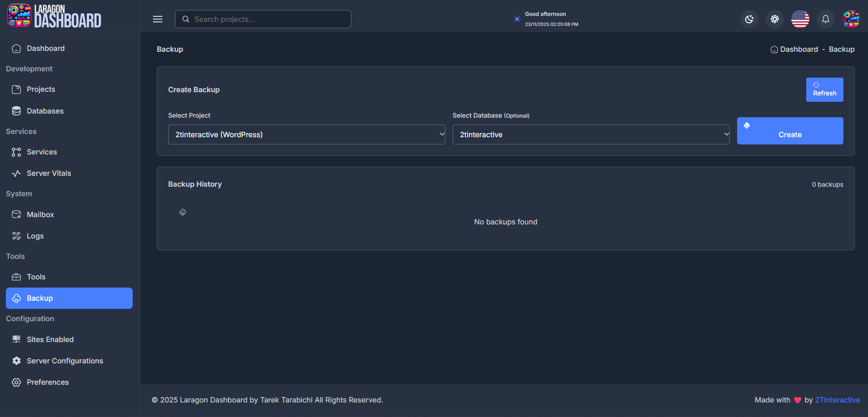Visit the 2TInteractive footer link
The width and height of the screenshot is (868, 417).
coord(837,400)
